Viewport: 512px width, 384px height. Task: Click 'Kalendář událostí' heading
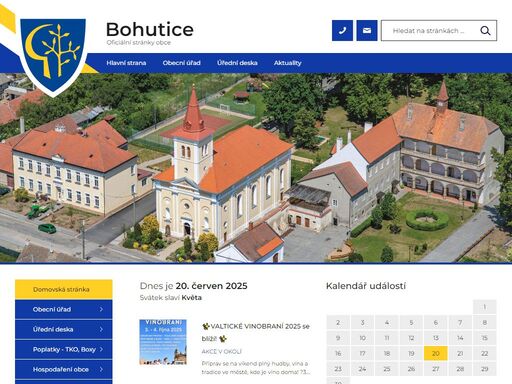point(366,286)
